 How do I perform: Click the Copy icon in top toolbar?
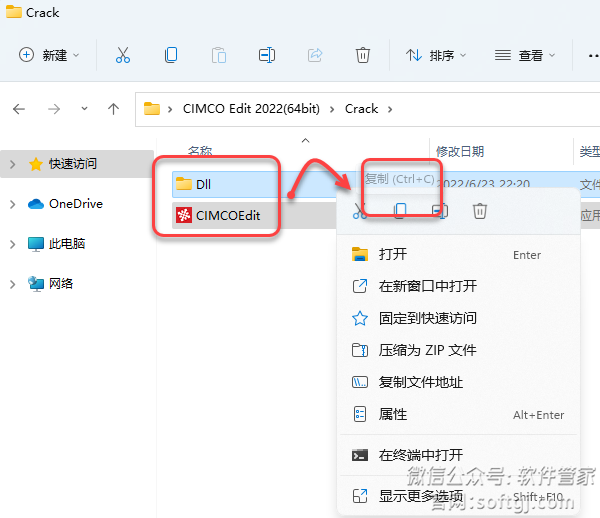171,55
